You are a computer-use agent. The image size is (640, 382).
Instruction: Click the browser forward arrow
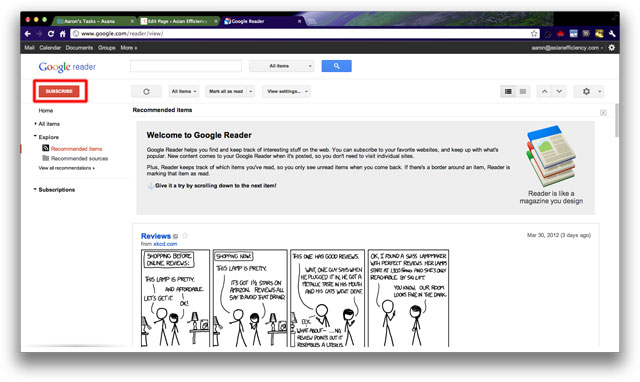[39, 33]
